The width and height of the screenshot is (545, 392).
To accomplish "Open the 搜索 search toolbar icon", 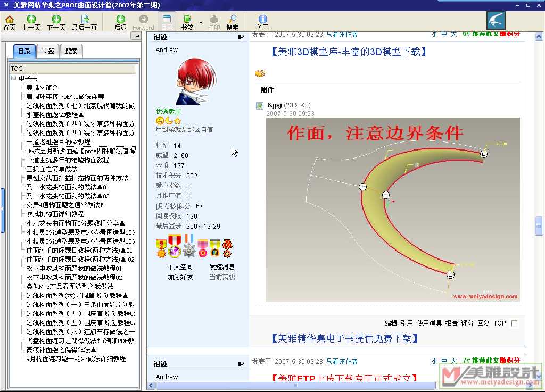I will [x=232, y=22].
